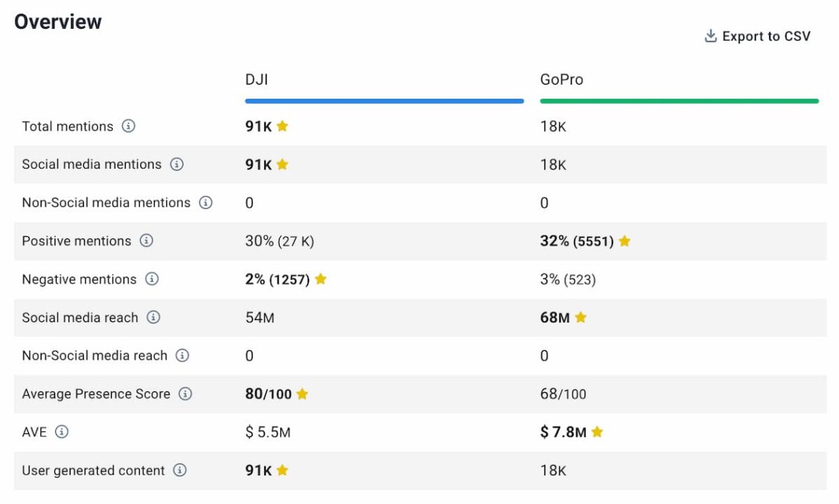Show Non-Social media reach info tooltip
The width and height of the screenshot is (839, 504).
[183, 355]
